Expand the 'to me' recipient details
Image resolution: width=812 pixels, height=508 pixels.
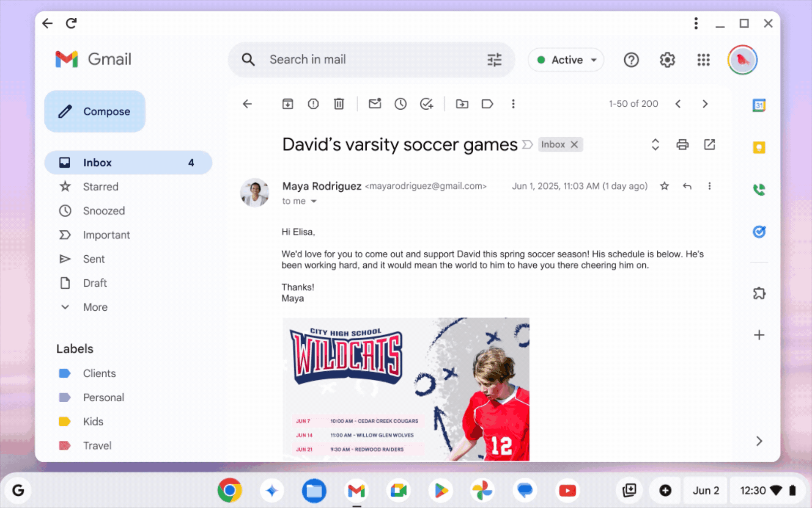pyautogui.click(x=313, y=202)
